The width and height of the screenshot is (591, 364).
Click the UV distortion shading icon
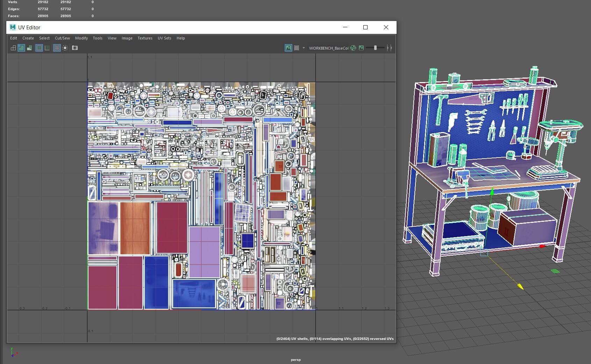pos(29,48)
